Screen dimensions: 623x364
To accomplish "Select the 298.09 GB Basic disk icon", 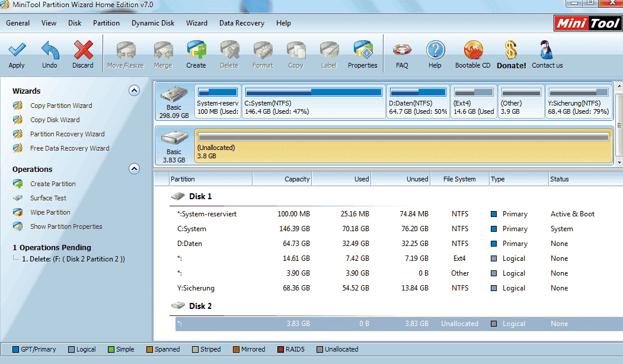I will 174,95.
